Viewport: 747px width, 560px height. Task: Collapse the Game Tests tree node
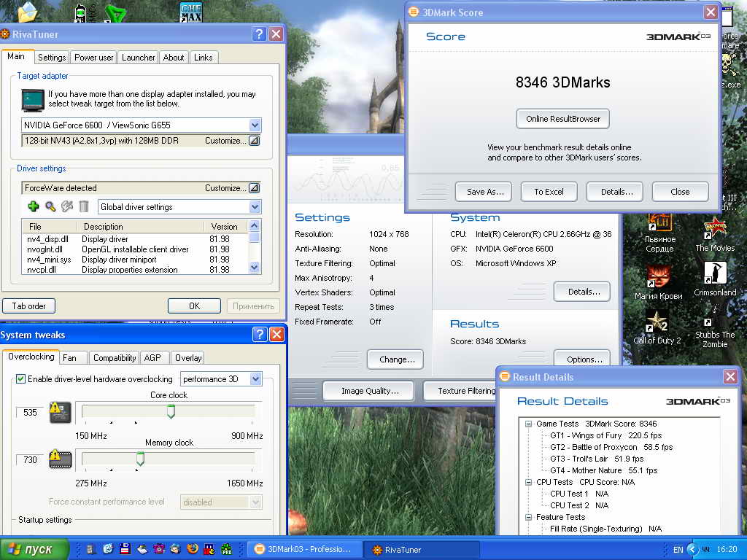pyautogui.click(x=528, y=424)
